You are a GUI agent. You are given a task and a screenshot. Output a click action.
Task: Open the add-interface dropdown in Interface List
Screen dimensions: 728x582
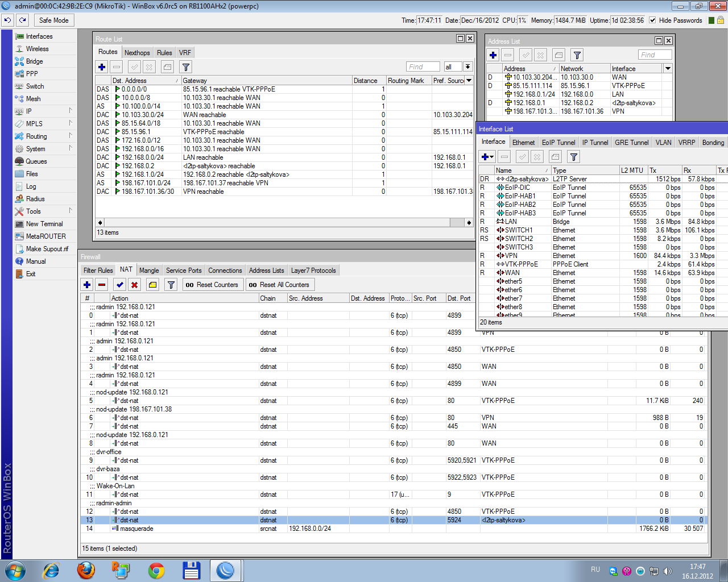[487, 157]
